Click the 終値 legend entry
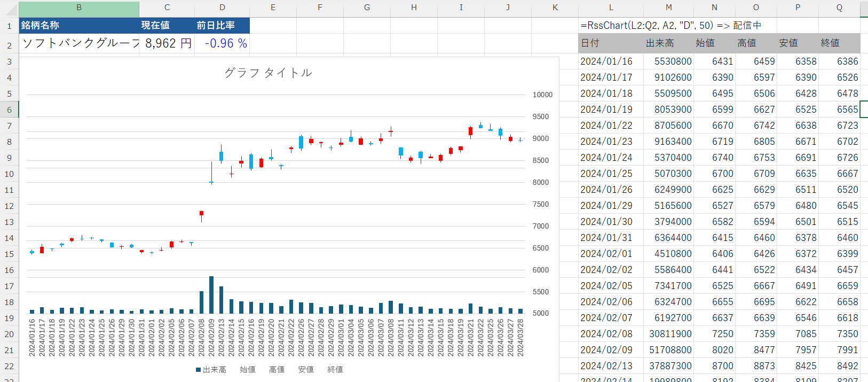 (335, 370)
